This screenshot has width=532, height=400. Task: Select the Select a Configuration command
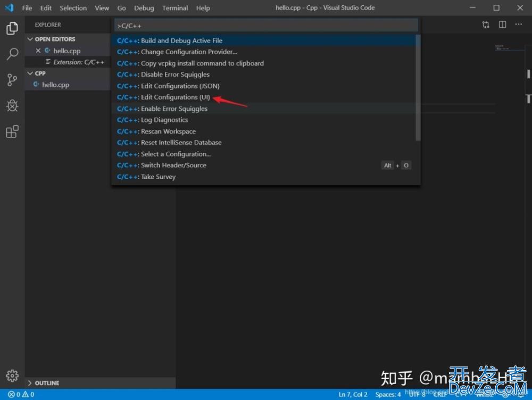coord(264,154)
